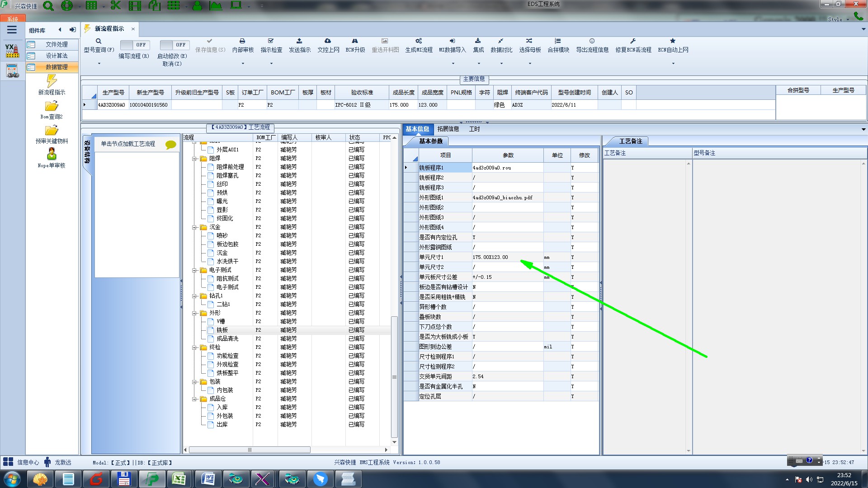Viewport: 868px width, 488px height.
Task: Open dropdown arrow under 指示检查
Action: click(271, 64)
